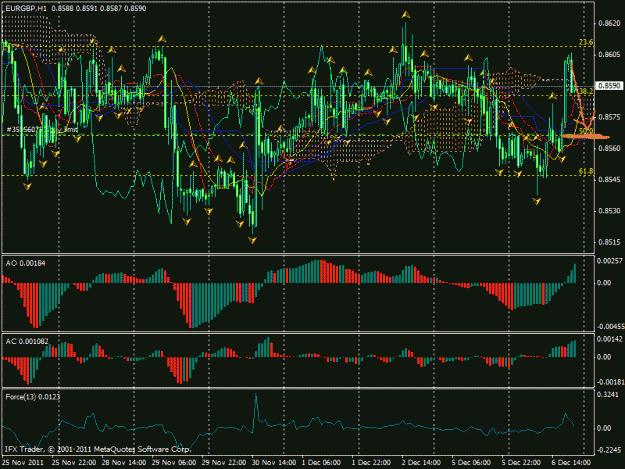Click the IFX Trader MetaQuotes copyright text
The width and height of the screenshot is (625, 469).
[x=98, y=449]
